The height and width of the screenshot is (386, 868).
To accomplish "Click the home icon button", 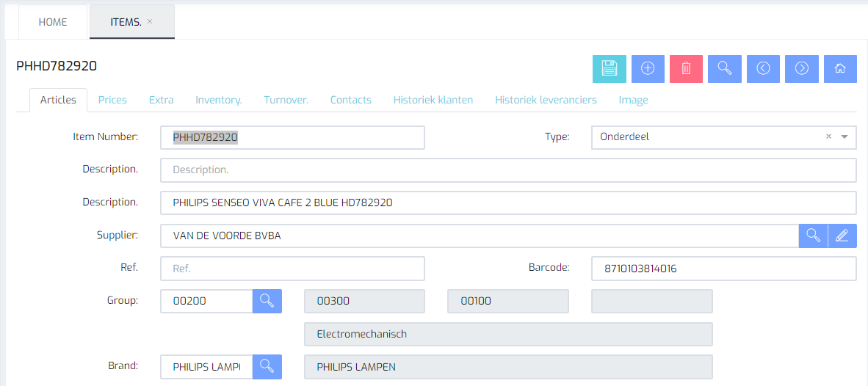I will pyautogui.click(x=840, y=68).
